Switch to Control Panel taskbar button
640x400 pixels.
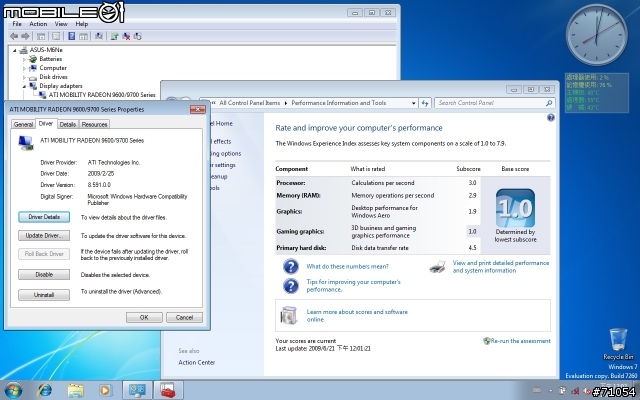pos(137,390)
